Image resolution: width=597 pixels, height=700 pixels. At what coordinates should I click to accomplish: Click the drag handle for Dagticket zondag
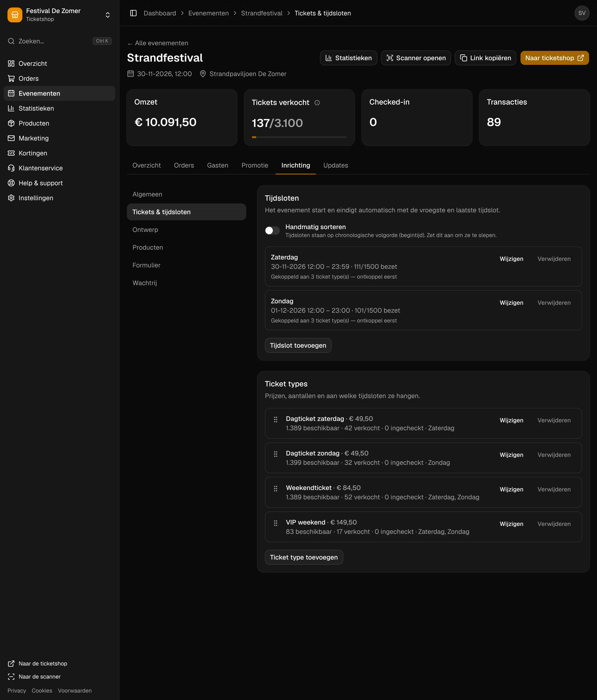[276, 454]
